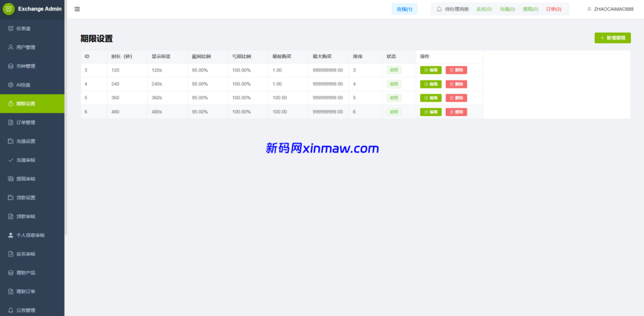Open pending 提现(0) messages
Viewport: 644px width, 316px height.
tap(530, 9)
